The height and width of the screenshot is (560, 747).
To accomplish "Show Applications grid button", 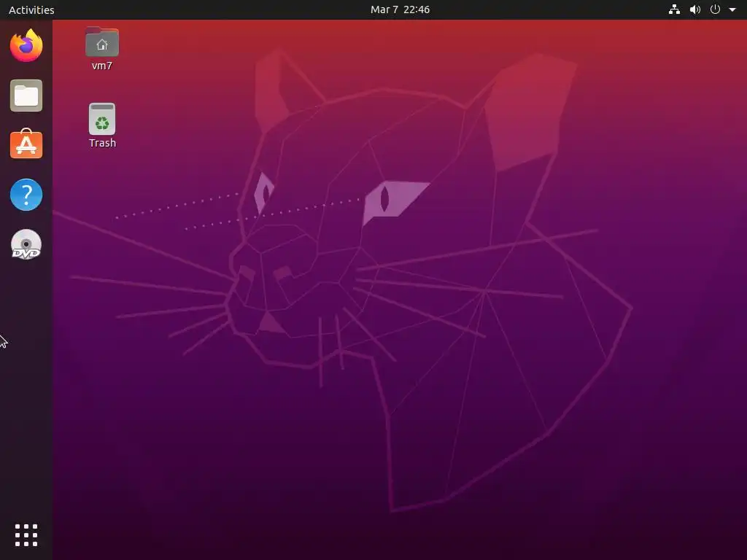I will pyautogui.click(x=26, y=535).
